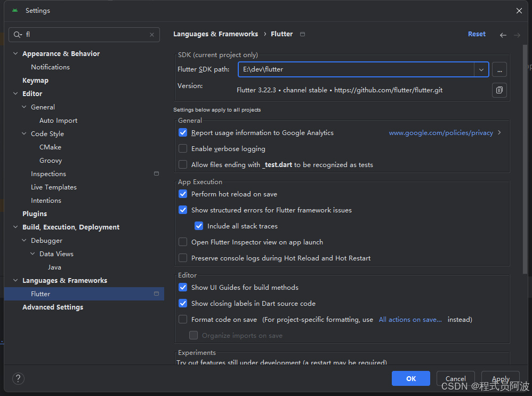Open the google.com/policies/privacy link
532x396 pixels.
(x=441, y=133)
